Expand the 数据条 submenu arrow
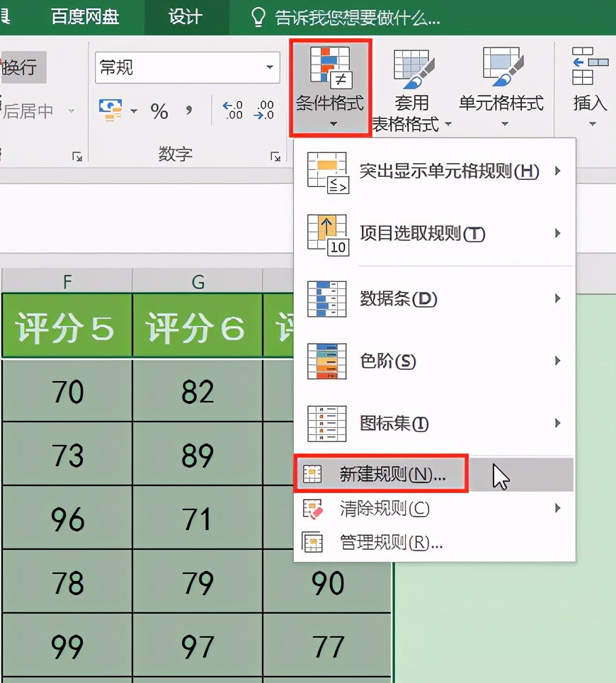Image resolution: width=616 pixels, height=683 pixels. tap(558, 298)
